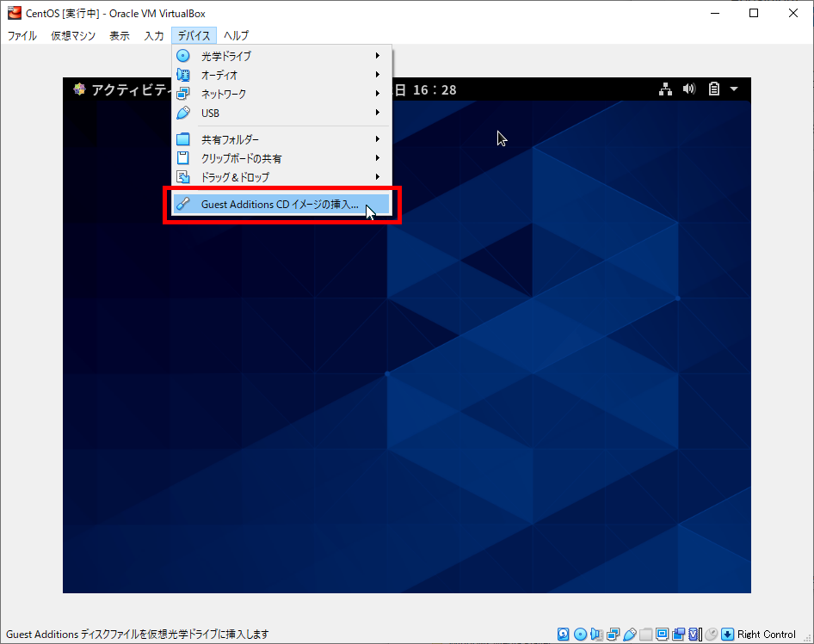Select Guest Additions CD イメージの挿入
The image size is (814, 644).
pos(281,205)
